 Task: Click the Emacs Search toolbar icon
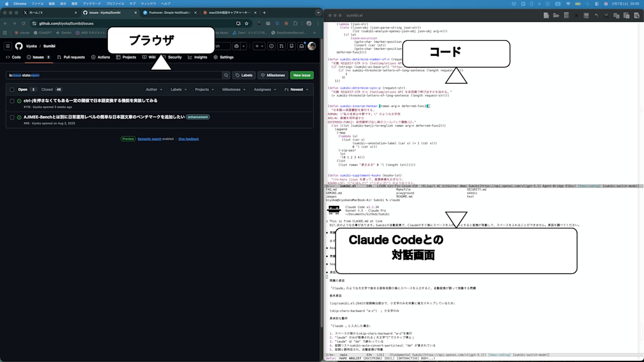[636, 16]
